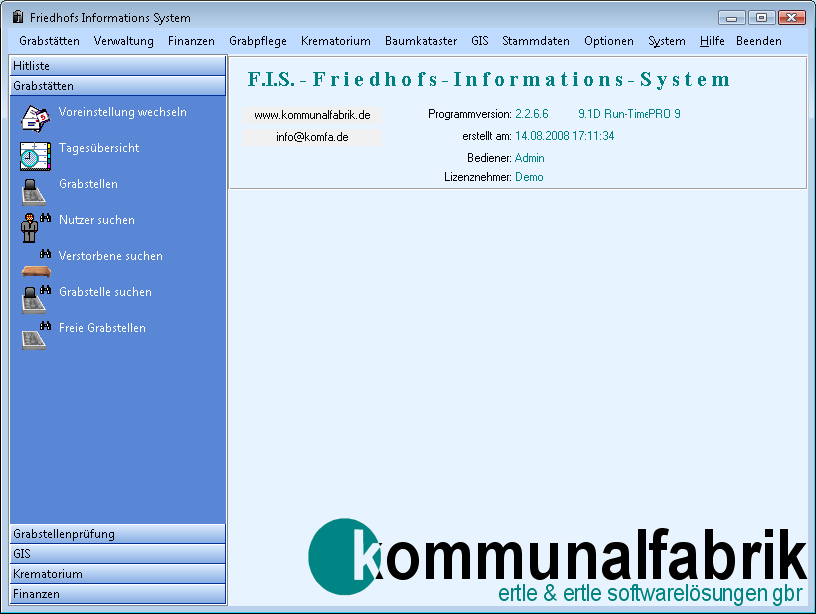This screenshot has width=816, height=614.
Task: Minimize the Friedhofs Informations System window
Action: [x=732, y=18]
